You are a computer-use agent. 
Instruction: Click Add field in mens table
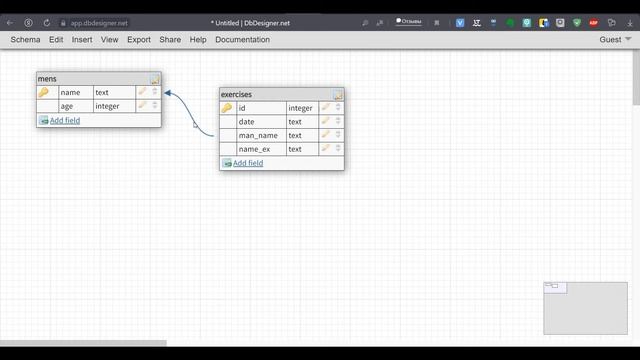(x=65, y=120)
